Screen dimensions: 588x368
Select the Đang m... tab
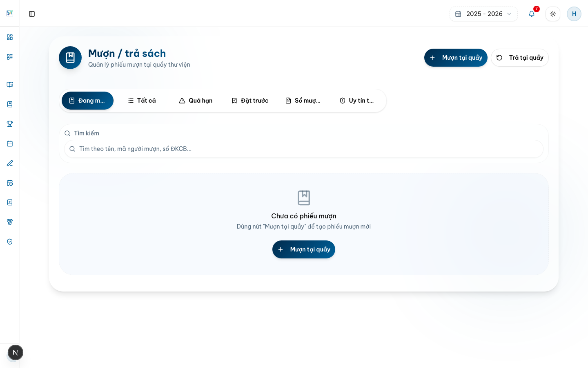click(87, 101)
